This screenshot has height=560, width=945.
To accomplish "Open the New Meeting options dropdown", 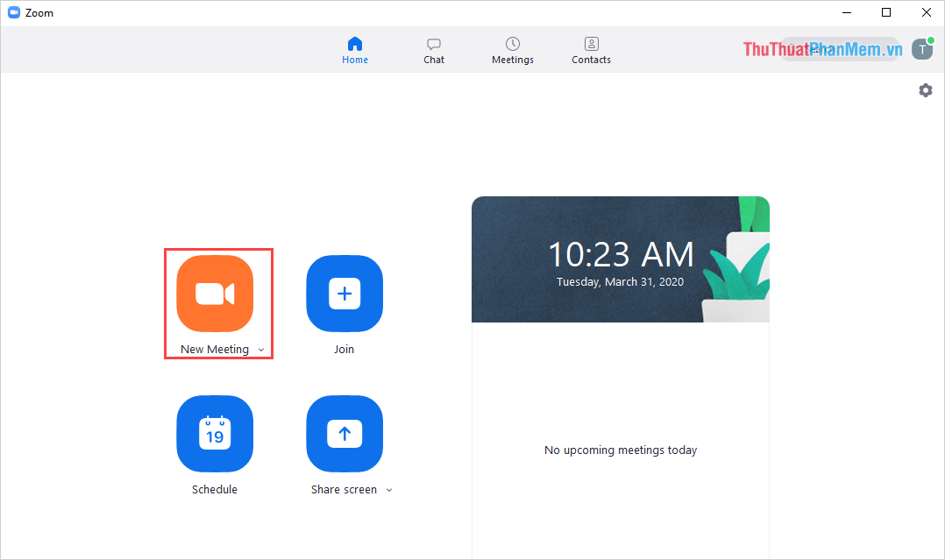I will click(260, 349).
